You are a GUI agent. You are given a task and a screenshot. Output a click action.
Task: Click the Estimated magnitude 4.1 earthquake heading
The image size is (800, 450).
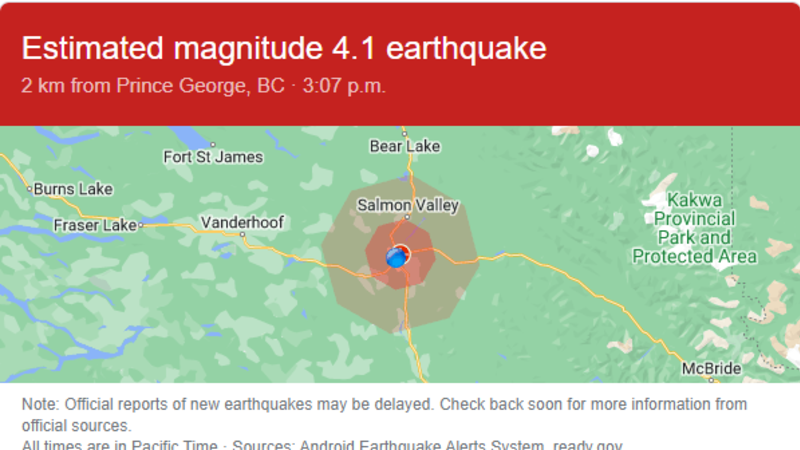point(284,48)
